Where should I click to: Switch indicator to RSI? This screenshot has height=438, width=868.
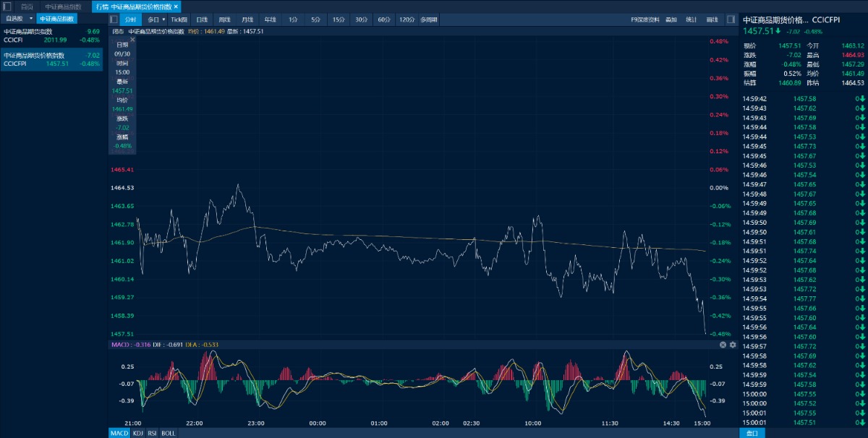(x=152, y=433)
